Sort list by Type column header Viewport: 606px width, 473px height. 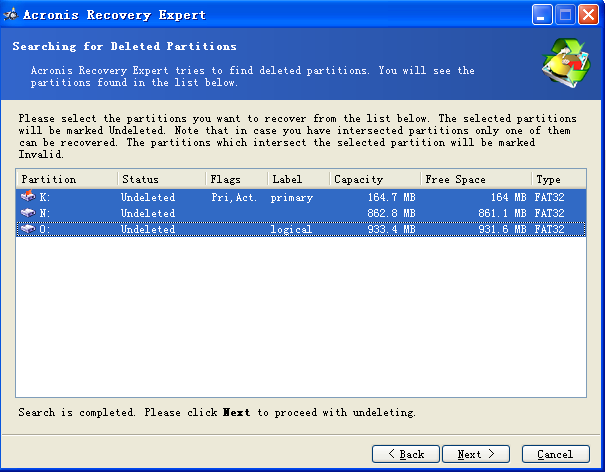pyautogui.click(x=558, y=179)
